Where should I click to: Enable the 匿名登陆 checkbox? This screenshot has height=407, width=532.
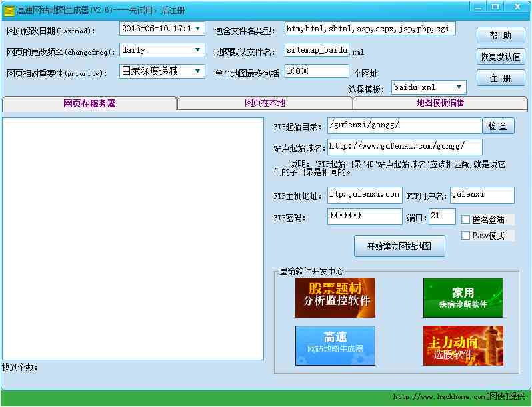466,220
